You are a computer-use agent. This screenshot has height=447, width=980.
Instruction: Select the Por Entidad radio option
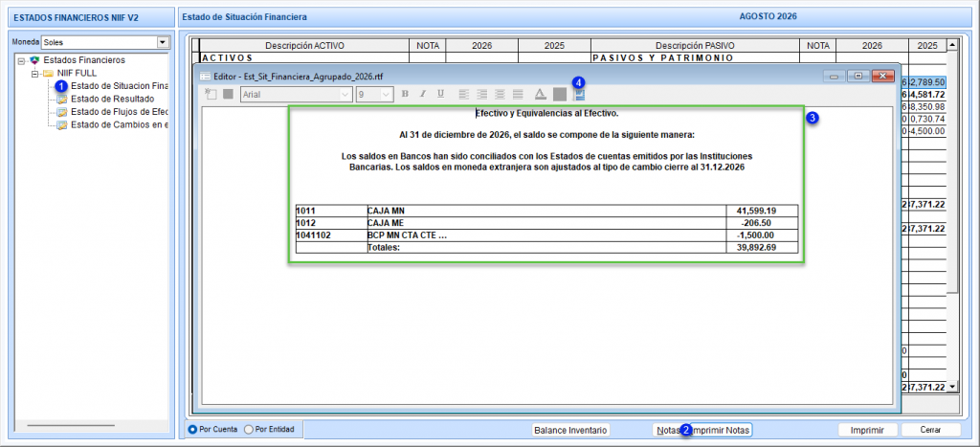click(248, 430)
